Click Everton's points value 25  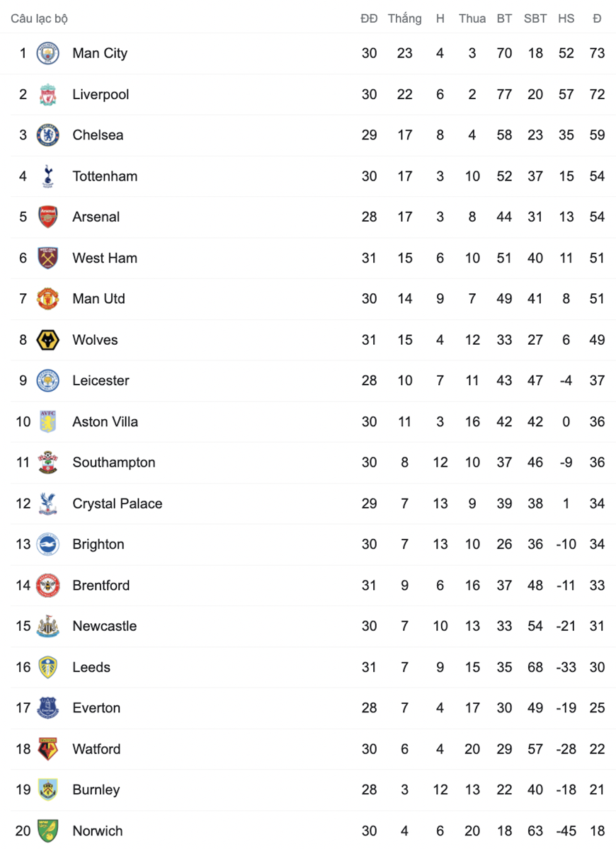597,707
